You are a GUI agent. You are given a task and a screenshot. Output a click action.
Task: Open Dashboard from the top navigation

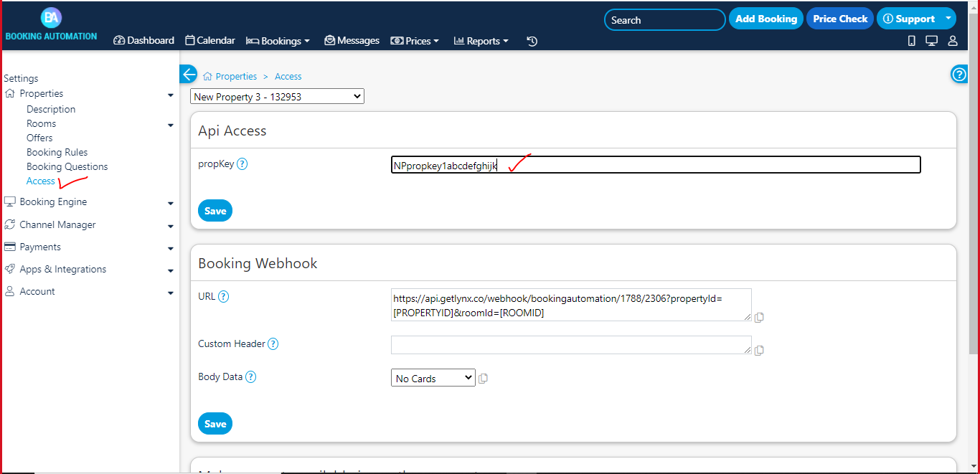pos(143,41)
